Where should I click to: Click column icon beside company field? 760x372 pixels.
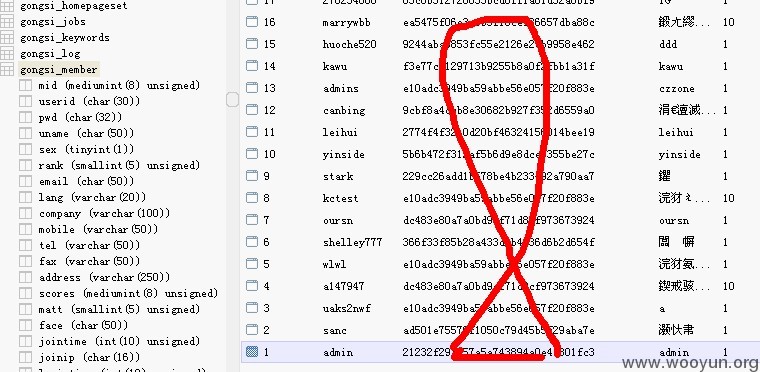(x=25, y=214)
